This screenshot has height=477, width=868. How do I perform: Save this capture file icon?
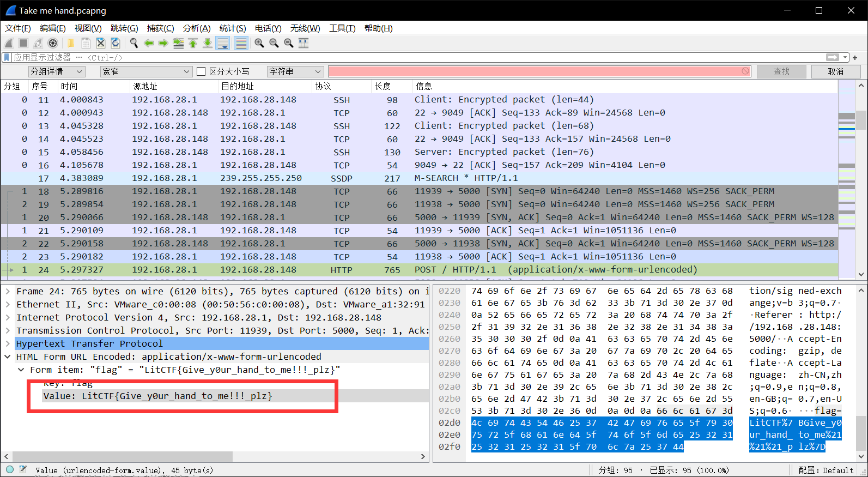[x=86, y=43]
